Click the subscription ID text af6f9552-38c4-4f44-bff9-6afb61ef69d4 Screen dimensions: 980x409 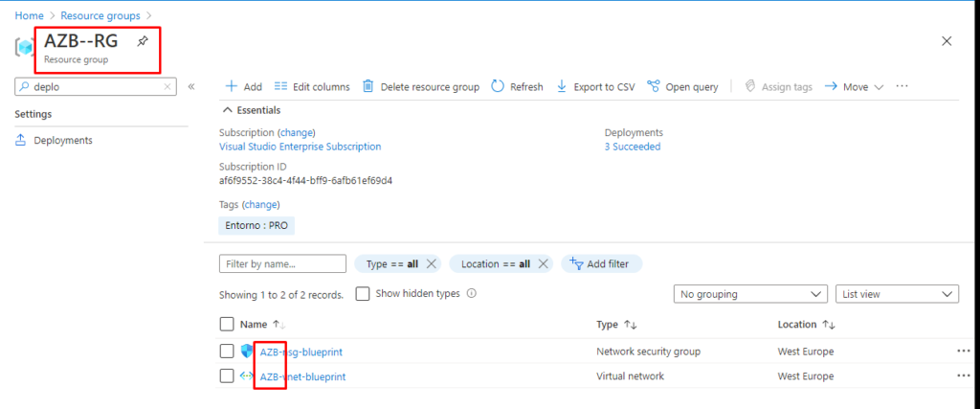pyautogui.click(x=305, y=181)
